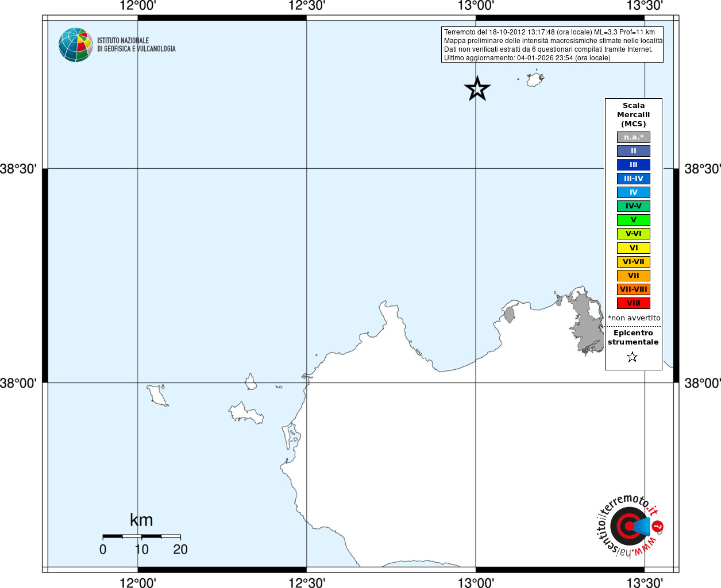Viewport: 721px width, 588px height.
Task: Select the III-IV blue legend swatch
Action: tap(634, 179)
